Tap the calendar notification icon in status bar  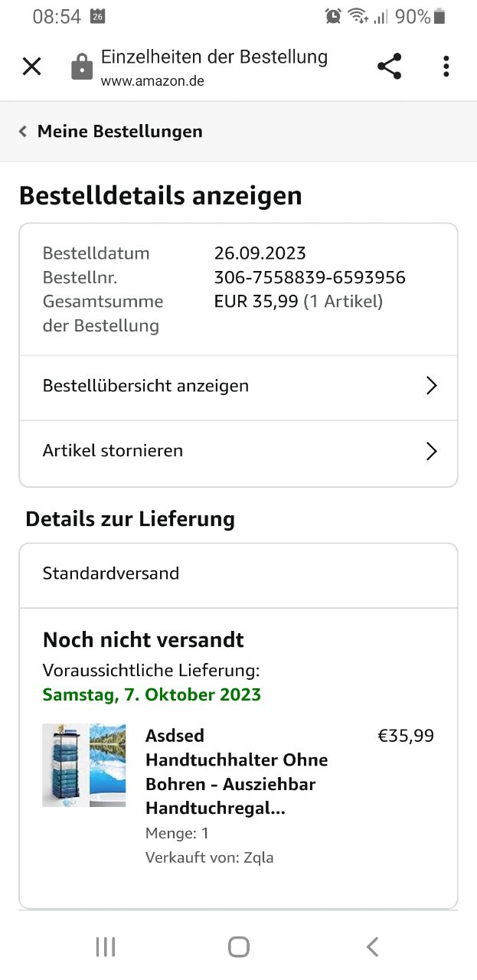[98, 16]
